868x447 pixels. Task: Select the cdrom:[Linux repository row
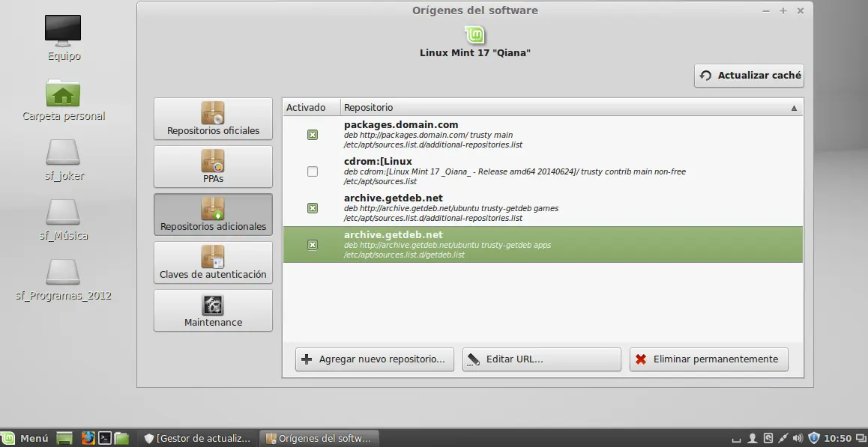[x=543, y=171]
